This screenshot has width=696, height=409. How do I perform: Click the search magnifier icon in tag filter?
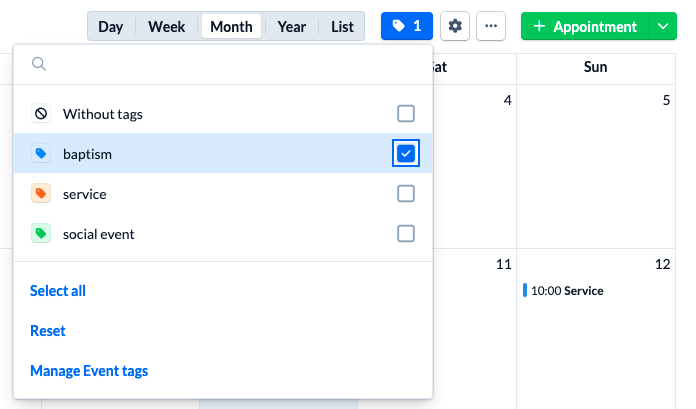(x=39, y=64)
